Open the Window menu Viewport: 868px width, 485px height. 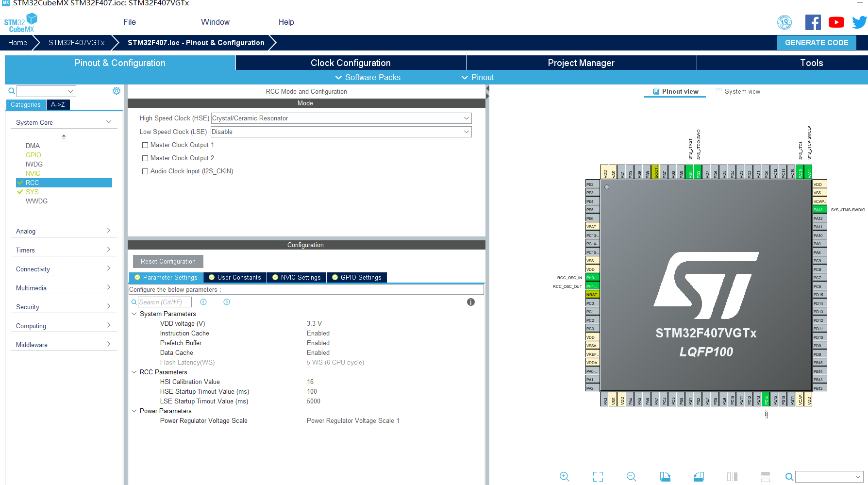215,22
